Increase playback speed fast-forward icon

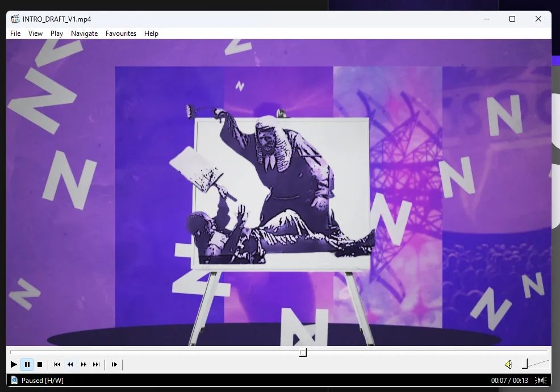[83, 365]
